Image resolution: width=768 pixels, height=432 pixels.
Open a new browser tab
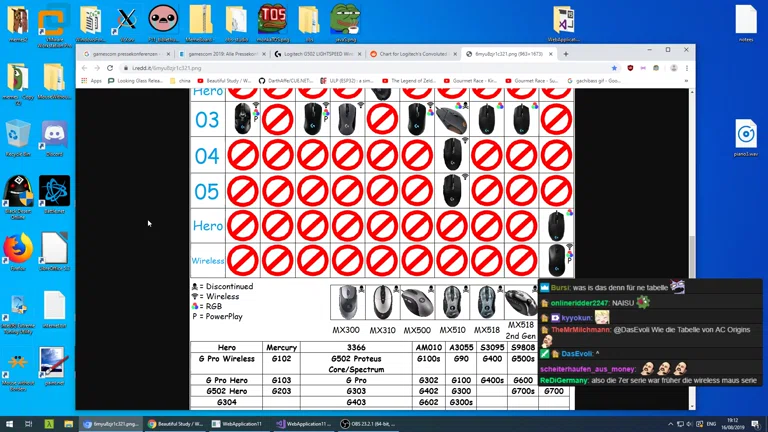pyautogui.click(x=566, y=54)
